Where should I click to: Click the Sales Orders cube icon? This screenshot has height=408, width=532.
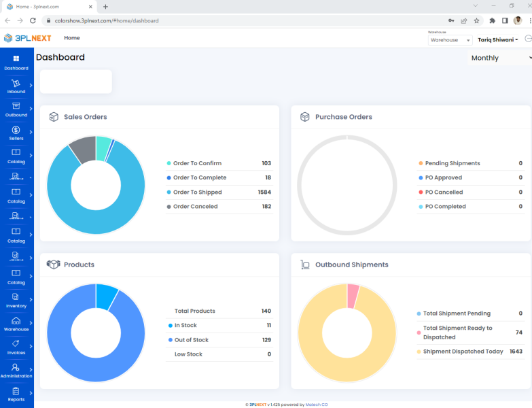tap(54, 117)
